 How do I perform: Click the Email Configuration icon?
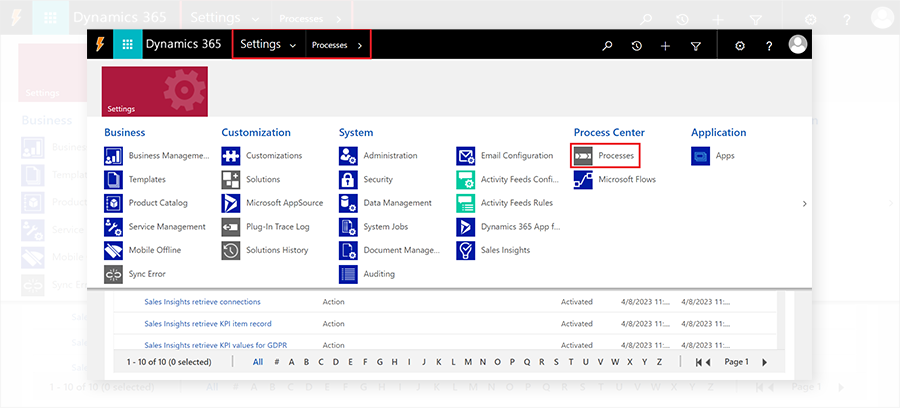(x=465, y=156)
